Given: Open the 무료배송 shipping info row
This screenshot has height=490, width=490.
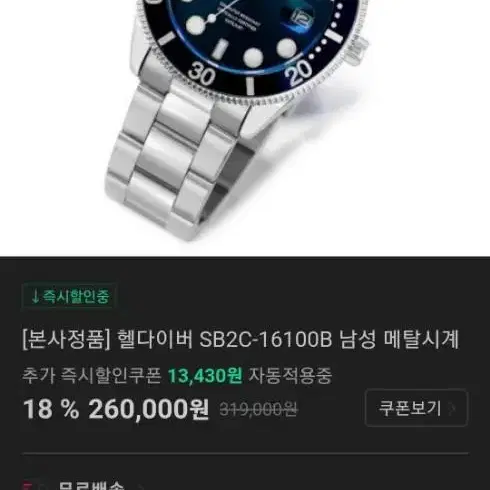Looking at the screenshot, I should coord(245,485).
